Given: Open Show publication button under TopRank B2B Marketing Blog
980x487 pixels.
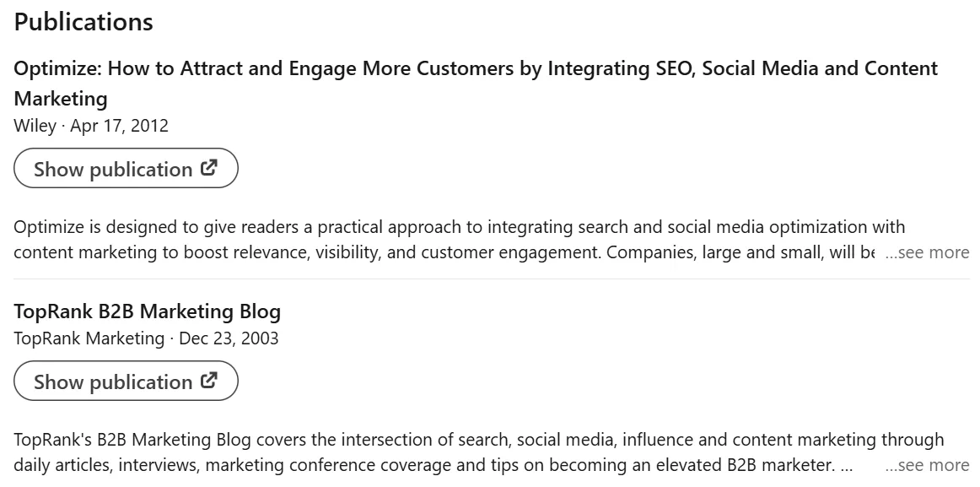Looking at the screenshot, I should click(126, 381).
